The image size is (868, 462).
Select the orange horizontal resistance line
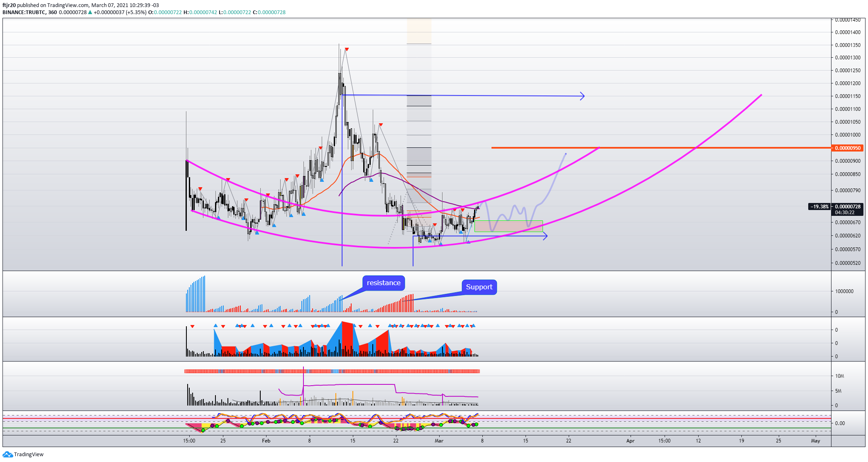661,147
